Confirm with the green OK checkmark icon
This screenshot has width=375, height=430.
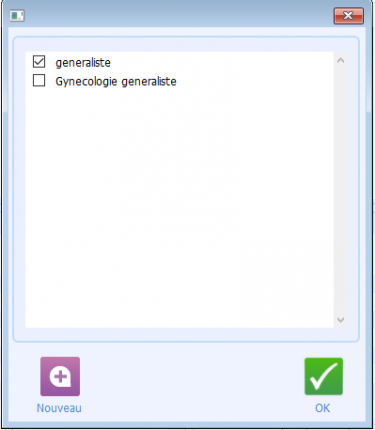pos(323,376)
